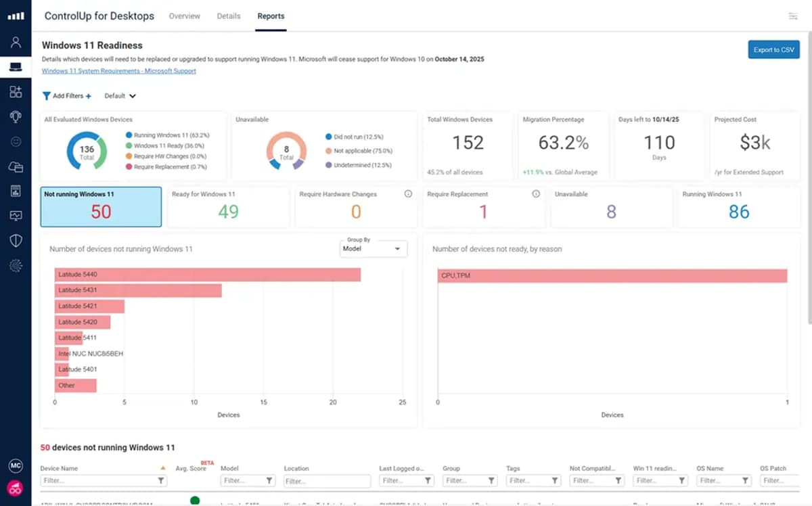812x506 pixels.
Task: Expand the Default filter preset dropdown
Action: pyautogui.click(x=120, y=96)
